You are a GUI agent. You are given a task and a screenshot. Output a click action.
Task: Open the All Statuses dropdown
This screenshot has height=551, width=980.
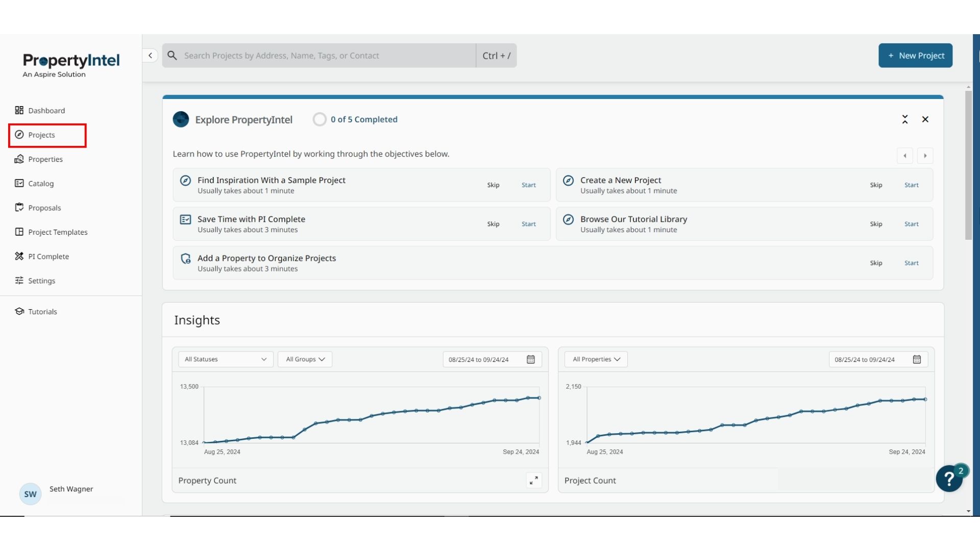226,359
